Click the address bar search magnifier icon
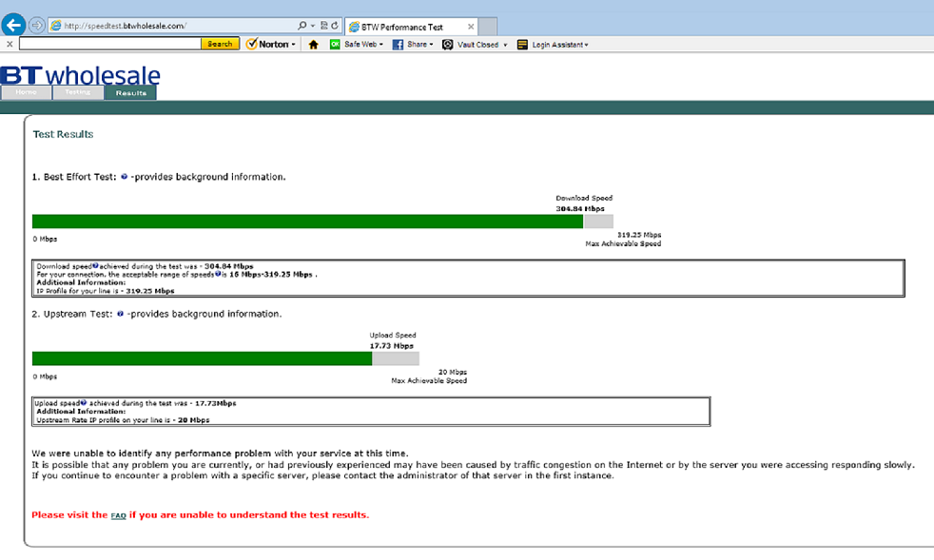 pos(302,26)
